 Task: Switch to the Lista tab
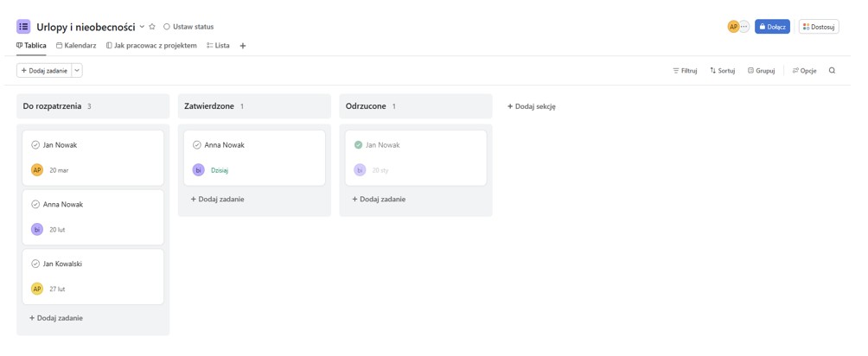(x=218, y=46)
